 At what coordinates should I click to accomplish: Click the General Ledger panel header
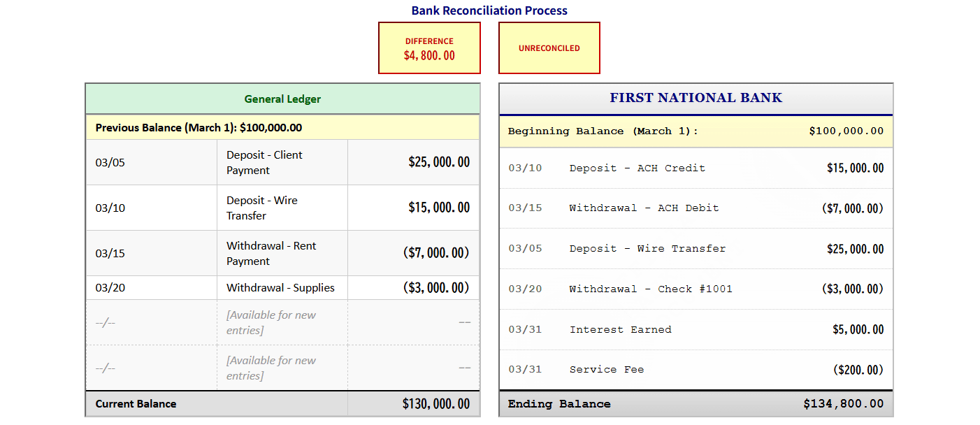pos(282,99)
